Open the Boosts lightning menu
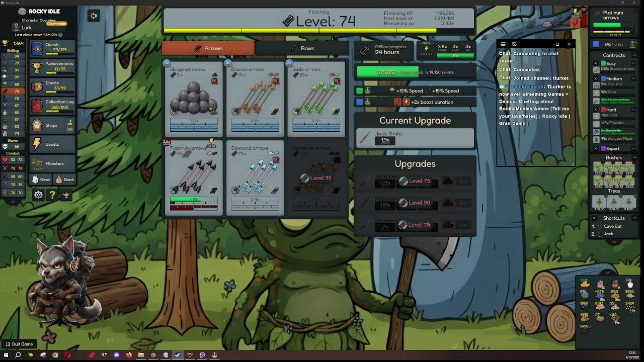The width and height of the screenshot is (644, 362). click(x=52, y=144)
